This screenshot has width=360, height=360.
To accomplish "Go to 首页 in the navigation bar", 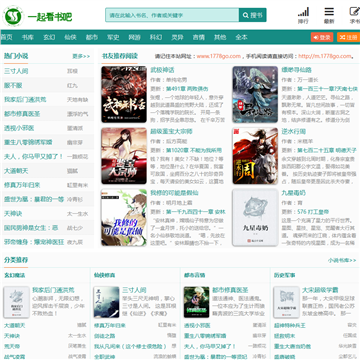I will click(x=6, y=37).
